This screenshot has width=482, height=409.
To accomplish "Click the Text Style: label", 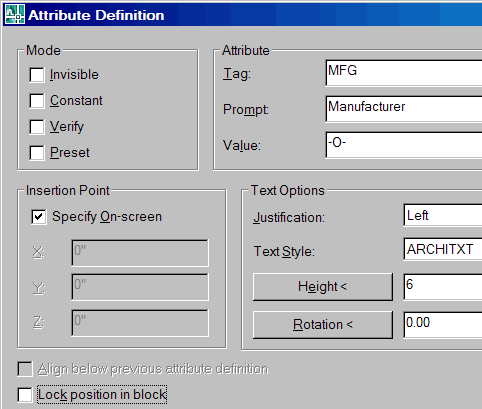I will [284, 251].
